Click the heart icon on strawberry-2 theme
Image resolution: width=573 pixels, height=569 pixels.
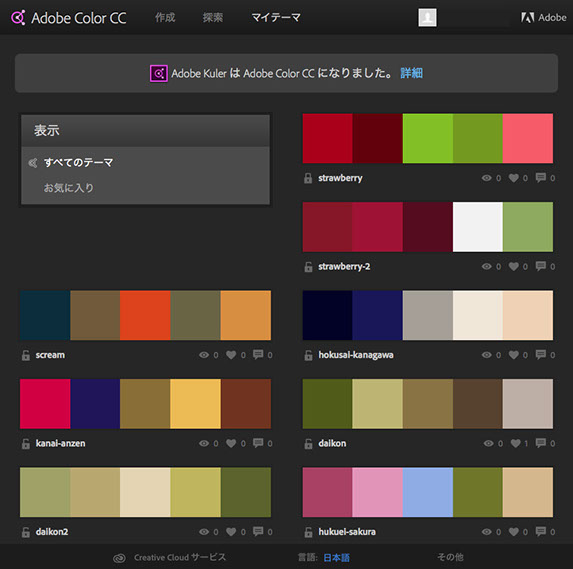click(x=514, y=266)
